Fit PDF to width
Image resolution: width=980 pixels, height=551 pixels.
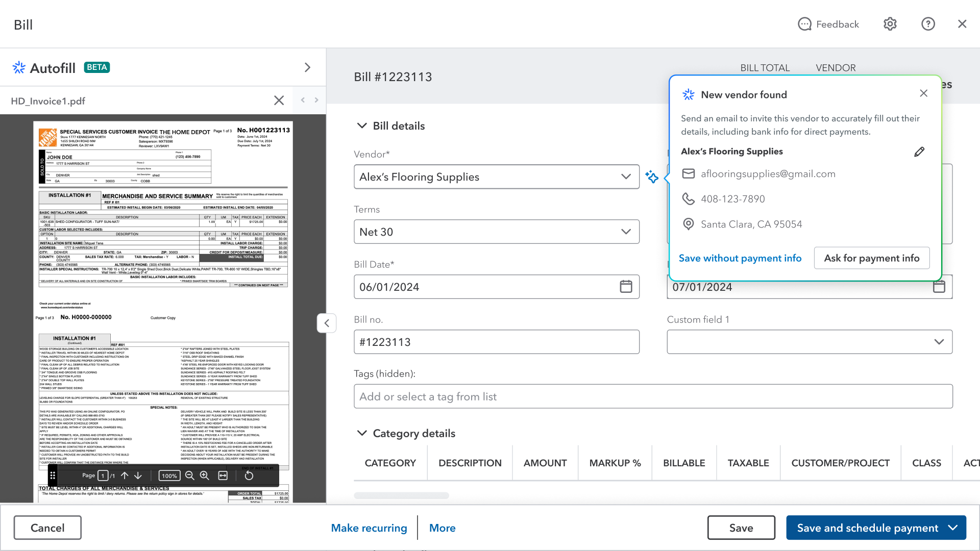pyautogui.click(x=223, y=475)
